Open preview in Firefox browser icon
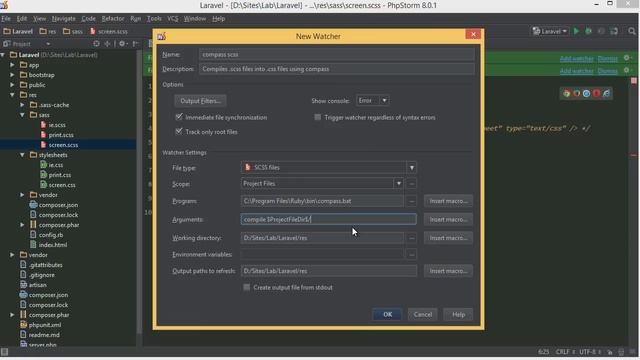This screenshot has width=640, height=360. [x=576, y=93]
